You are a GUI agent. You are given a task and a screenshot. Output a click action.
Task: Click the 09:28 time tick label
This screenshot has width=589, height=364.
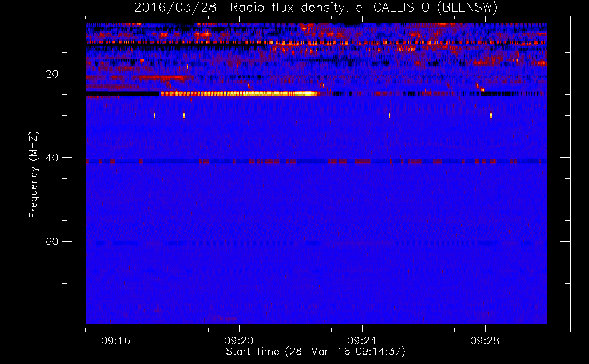(485, 341)
